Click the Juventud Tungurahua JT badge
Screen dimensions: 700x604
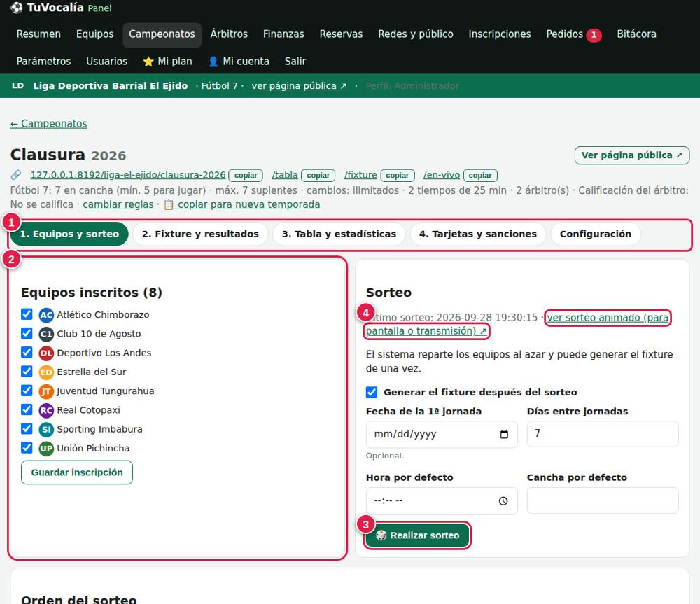(x=46, y=391)
